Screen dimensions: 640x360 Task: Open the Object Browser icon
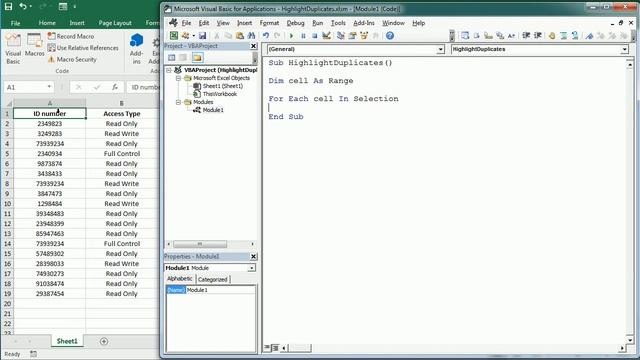coord(364,36)
